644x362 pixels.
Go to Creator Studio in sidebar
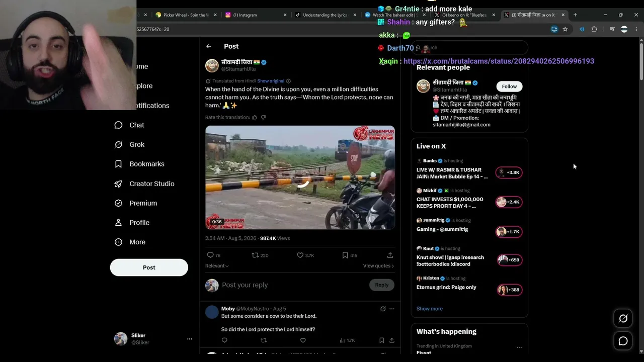(144, 184)
